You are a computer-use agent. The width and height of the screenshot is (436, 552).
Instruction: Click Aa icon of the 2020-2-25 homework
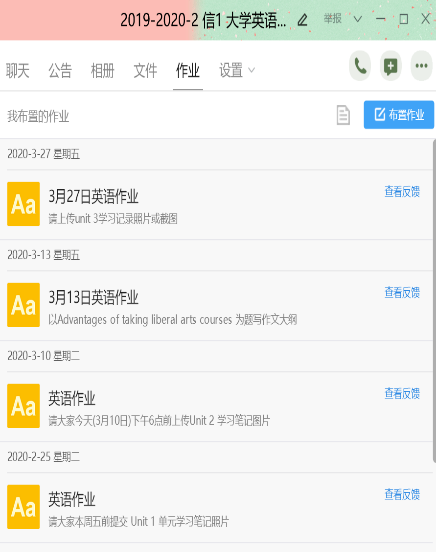(x=23, y=507)
